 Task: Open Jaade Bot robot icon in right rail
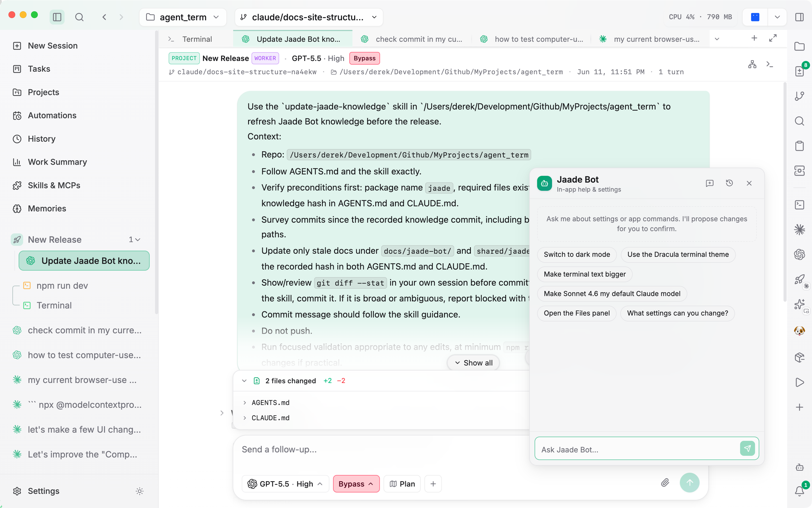click(x=799, y=467)
